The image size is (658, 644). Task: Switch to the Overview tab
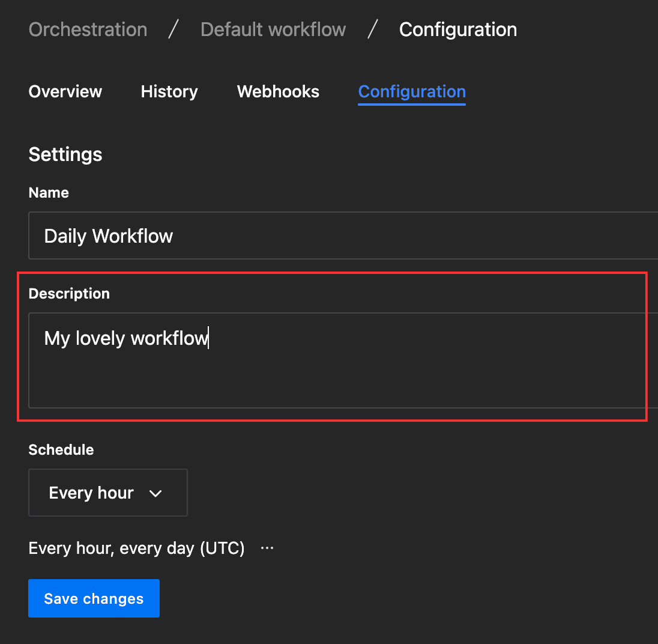pos(65,91)
